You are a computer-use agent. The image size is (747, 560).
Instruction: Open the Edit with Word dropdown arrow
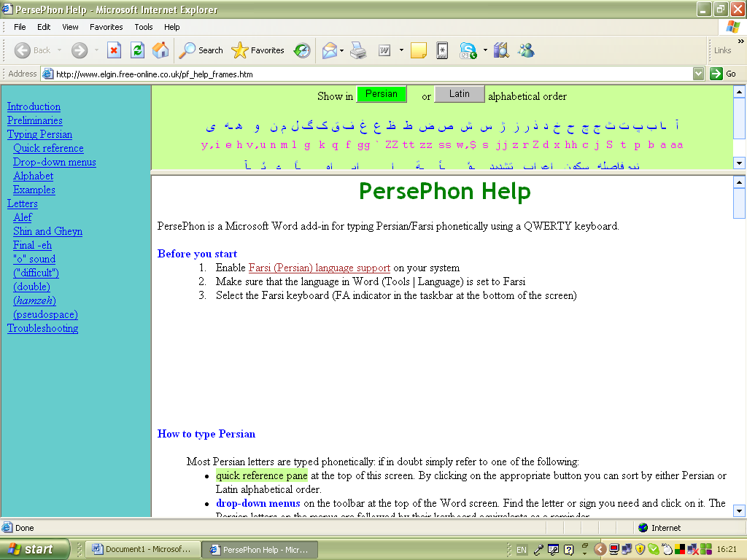[x=401, y=50]
